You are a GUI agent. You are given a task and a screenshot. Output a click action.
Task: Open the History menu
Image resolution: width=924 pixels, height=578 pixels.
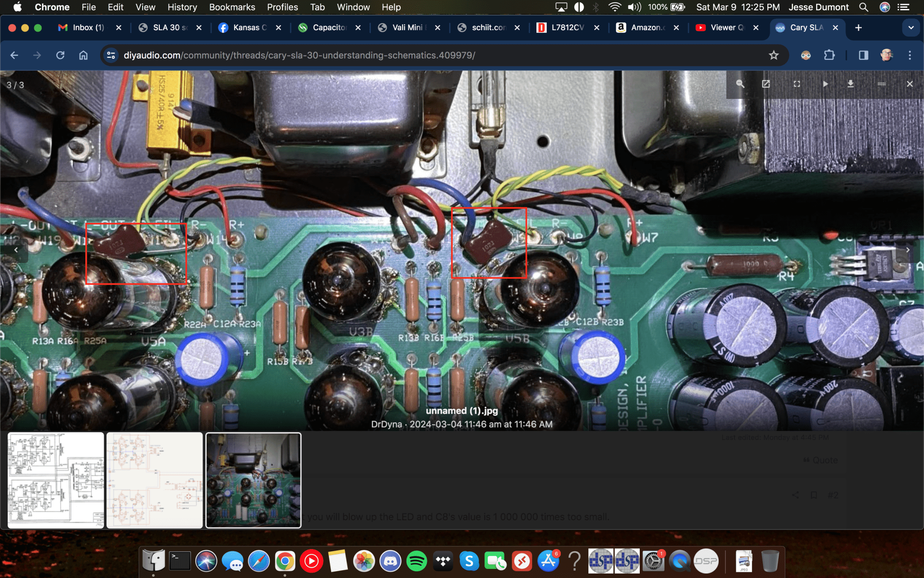click(182, 7)
